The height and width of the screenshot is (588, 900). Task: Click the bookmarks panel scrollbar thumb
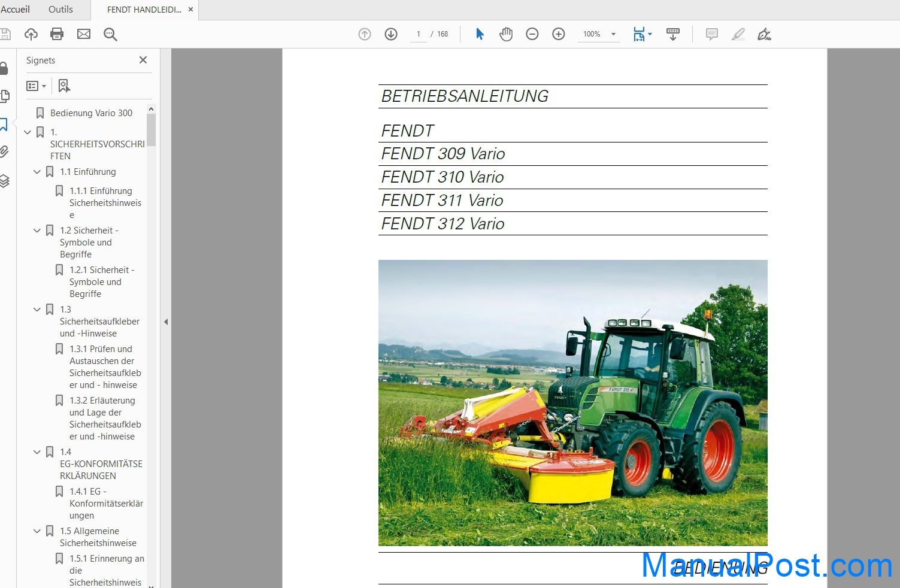point(151,130)
